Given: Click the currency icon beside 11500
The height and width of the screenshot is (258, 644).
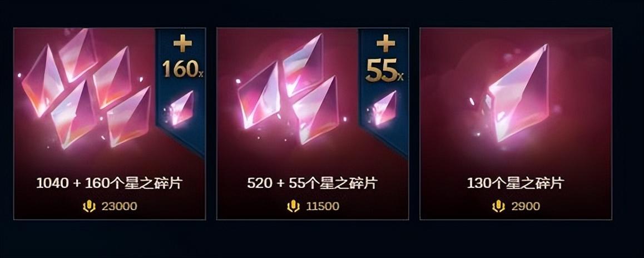Looking at the screenshot, I should (x=293, y=206).
